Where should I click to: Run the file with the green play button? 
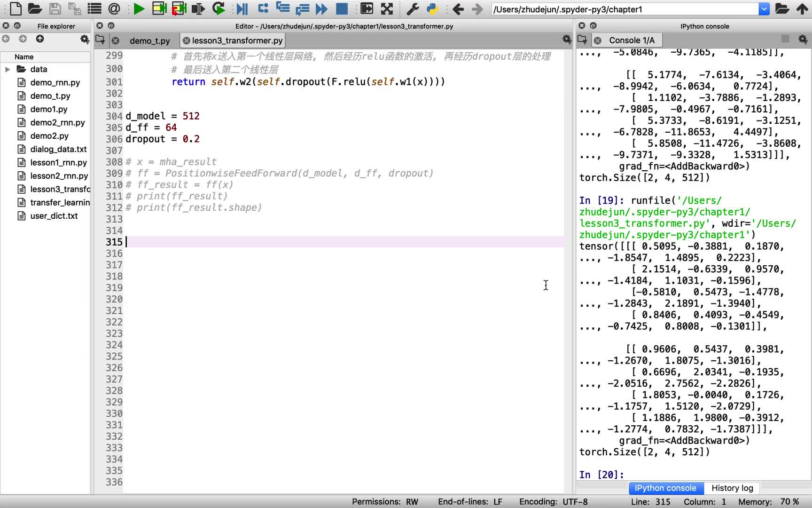[139, 8]
